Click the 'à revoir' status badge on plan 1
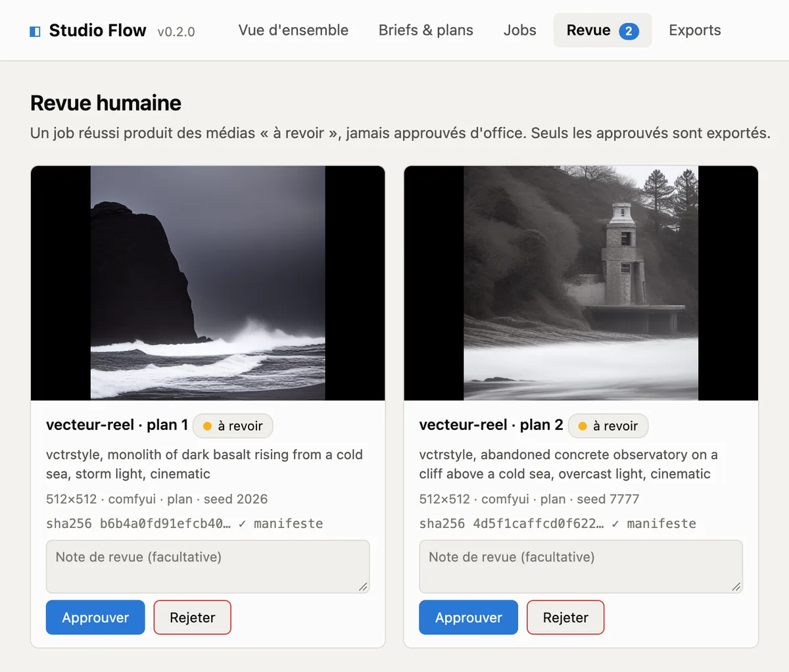 [233, 426]
